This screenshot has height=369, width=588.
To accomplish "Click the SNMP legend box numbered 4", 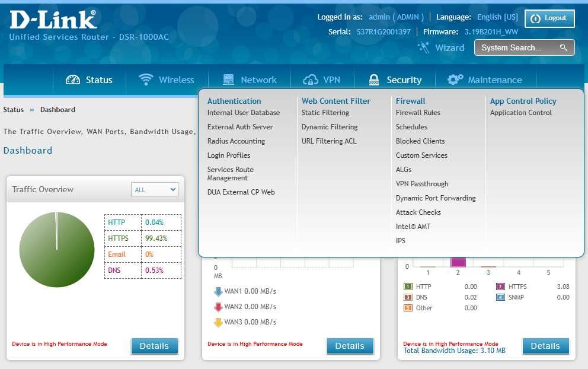I will click(500, 297).
